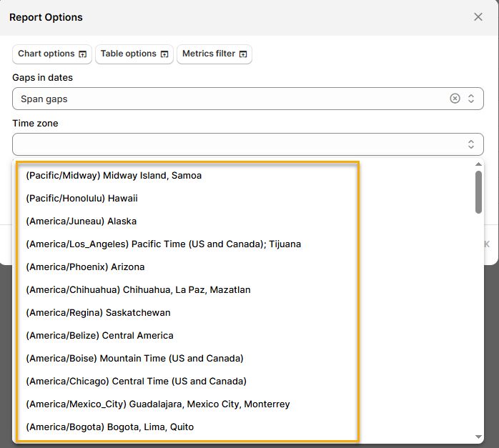The width and height of the screenshot is (499, 448).
Task: Open Metrics filter popup
Action: tap(214, 54)
